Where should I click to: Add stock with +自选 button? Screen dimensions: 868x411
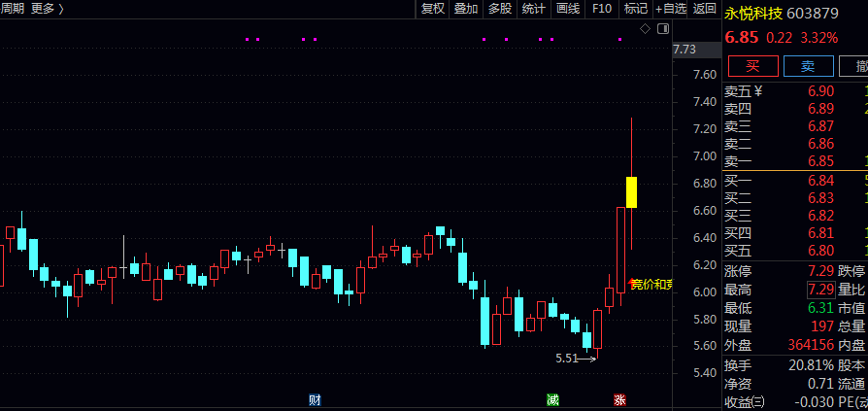[671, 9]
